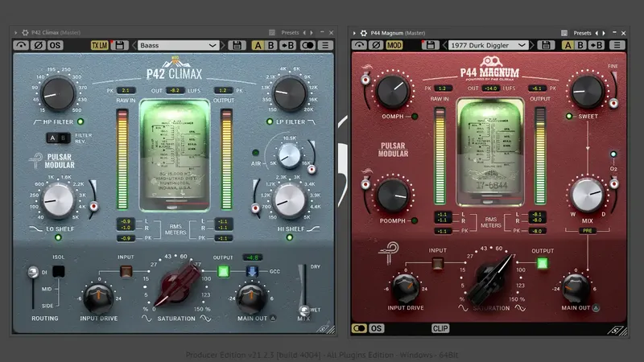
Task: Click the link circles icon in P42 Climax toolbar
Action: click(x=308, y=45)
